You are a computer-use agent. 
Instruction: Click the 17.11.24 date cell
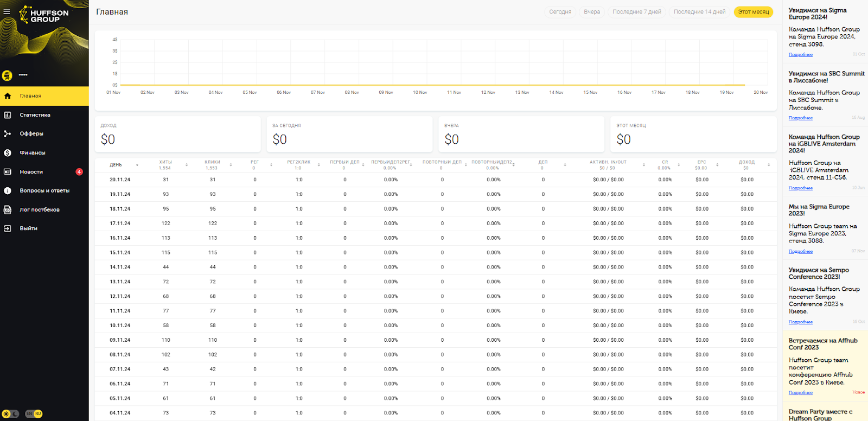pos(120,224)
